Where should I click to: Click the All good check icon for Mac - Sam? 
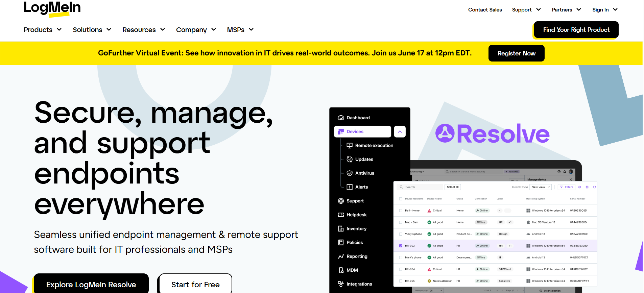pos(429,222)
